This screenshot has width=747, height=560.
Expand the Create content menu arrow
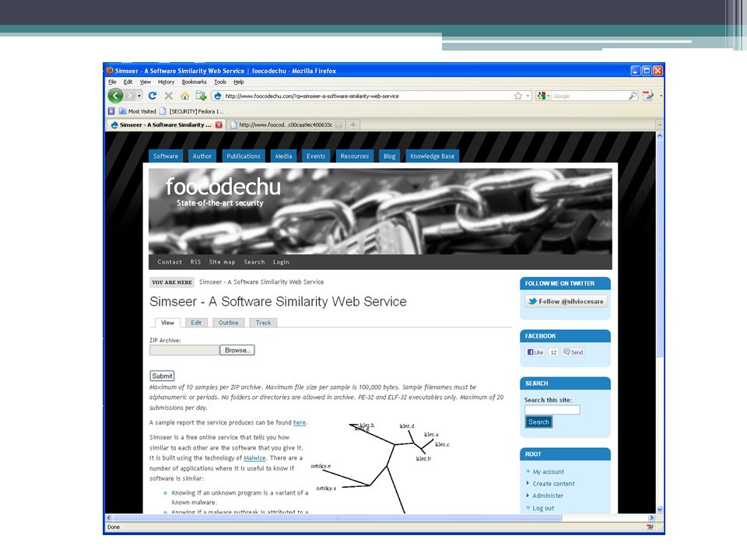click(x=528, y=483)
